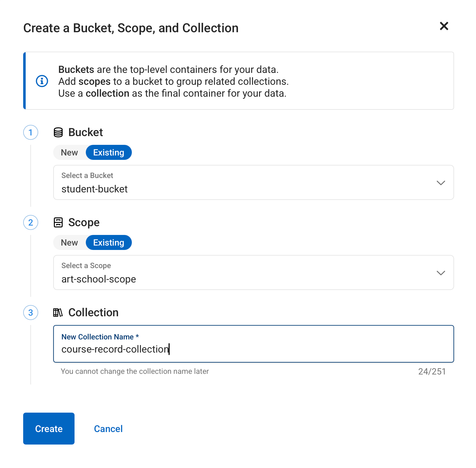Click the Cancel link

point(108,429)
